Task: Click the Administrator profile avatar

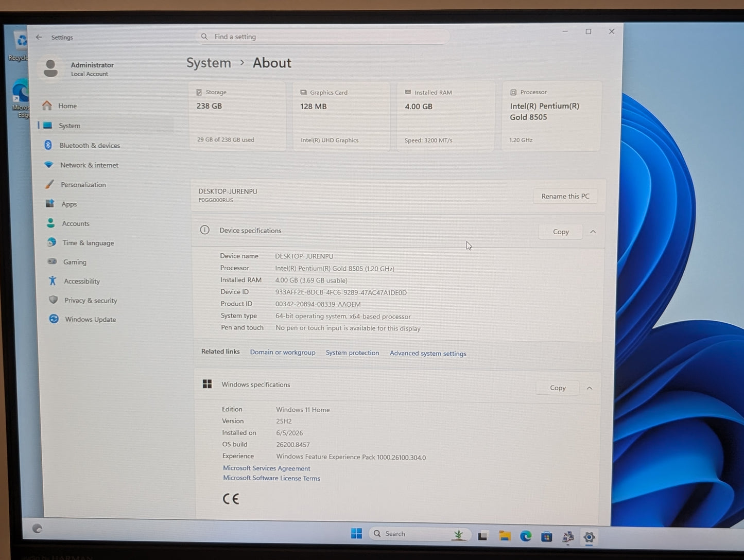Action: click(x=50, y=68)
